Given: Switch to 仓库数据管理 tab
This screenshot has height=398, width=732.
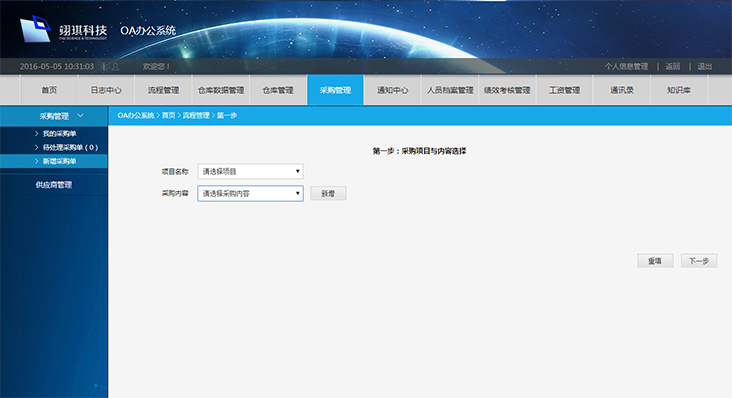Looking at the screenshot, I should (x=221, y=90).
